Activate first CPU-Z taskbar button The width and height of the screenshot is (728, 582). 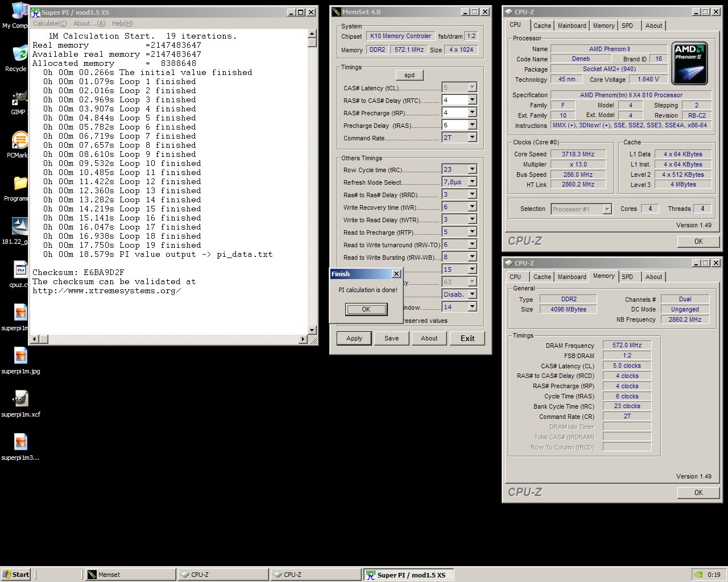(x=223, y=575)
